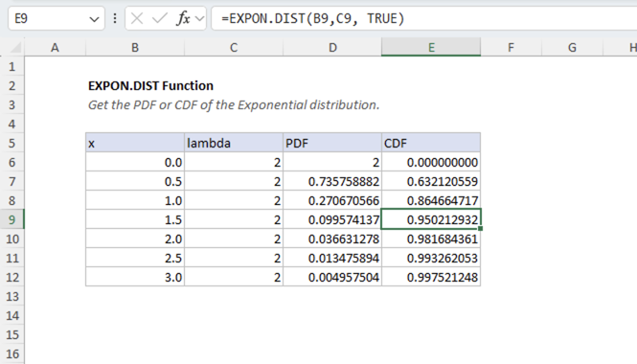This screenshot has height=364, width=637.
Task: Click the 'EXPON.DIST Function' title cell
Action: pyautogui.click(x=150, y=85)
